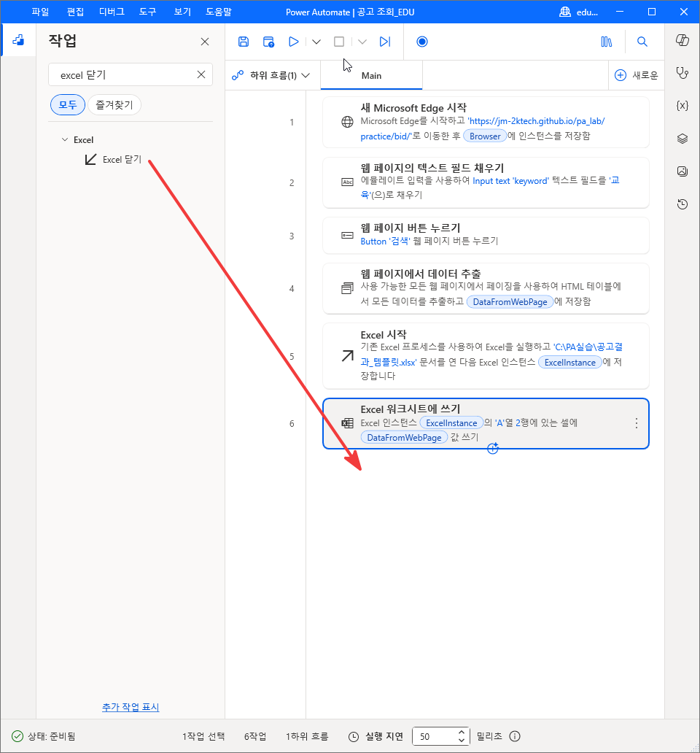Open UI elements layers icon
700x753 pixels.
tap(682, 139)
